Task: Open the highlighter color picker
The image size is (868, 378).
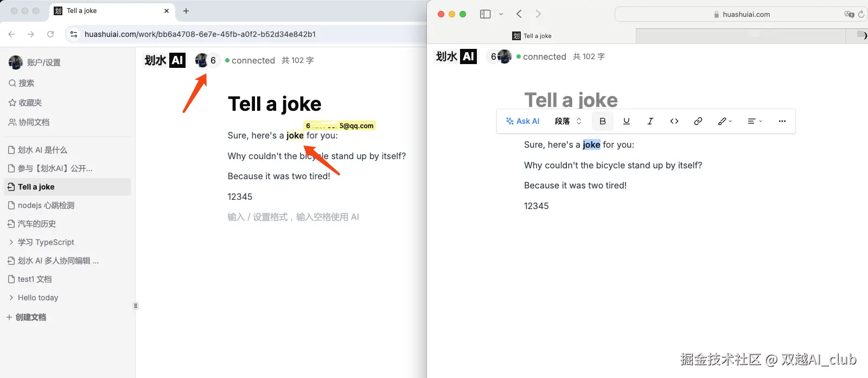Action: coord(724,121)
